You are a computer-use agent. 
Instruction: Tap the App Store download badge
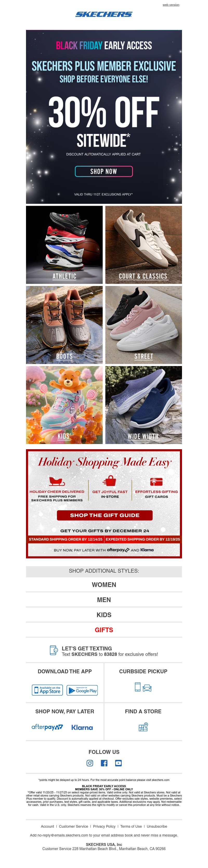pos(48,690)
